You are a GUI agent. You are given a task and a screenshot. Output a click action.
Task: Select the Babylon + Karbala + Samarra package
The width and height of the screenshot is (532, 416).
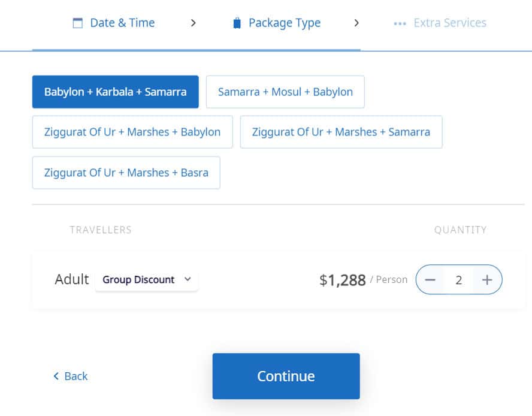point(116,92)
